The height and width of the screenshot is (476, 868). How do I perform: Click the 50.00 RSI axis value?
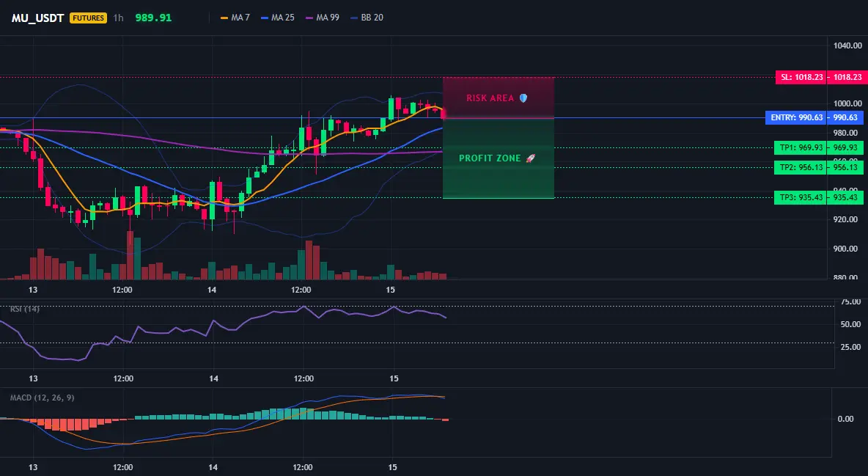tap(850, 324)
